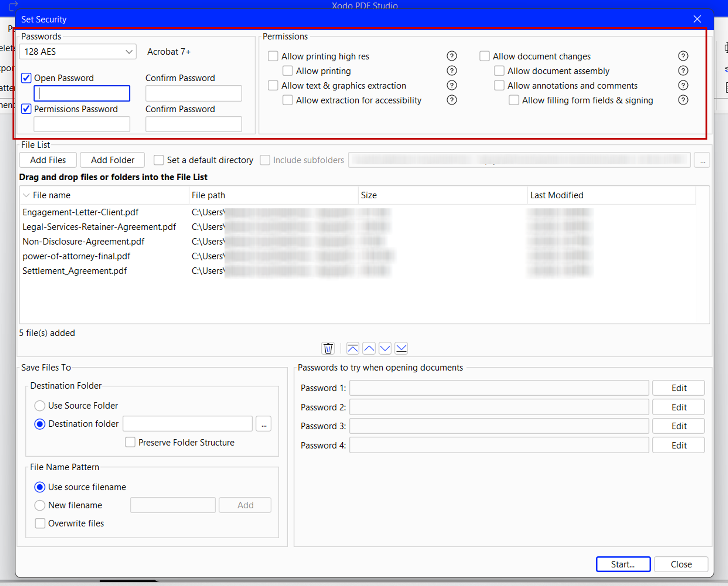The image size is (728, 586).
Task: Click Edit next to Password 1
Action: (x=678, y=388)
